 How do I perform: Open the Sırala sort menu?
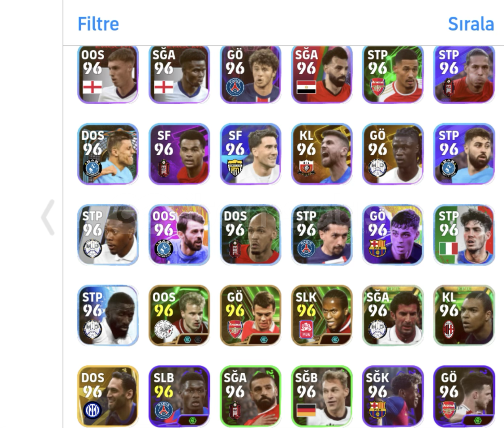tap(471, 24)
